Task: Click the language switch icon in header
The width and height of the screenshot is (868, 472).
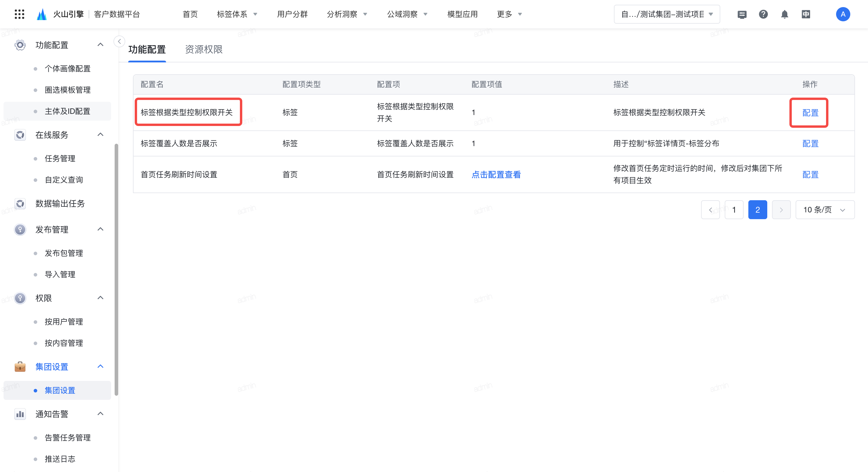Action: pos(806,14)
